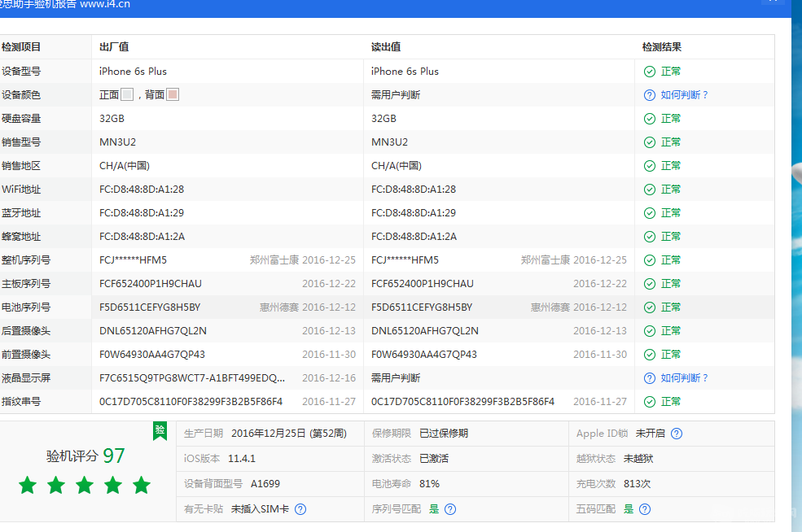Open 如何判断？ link for 液晶显示屏

684,378
